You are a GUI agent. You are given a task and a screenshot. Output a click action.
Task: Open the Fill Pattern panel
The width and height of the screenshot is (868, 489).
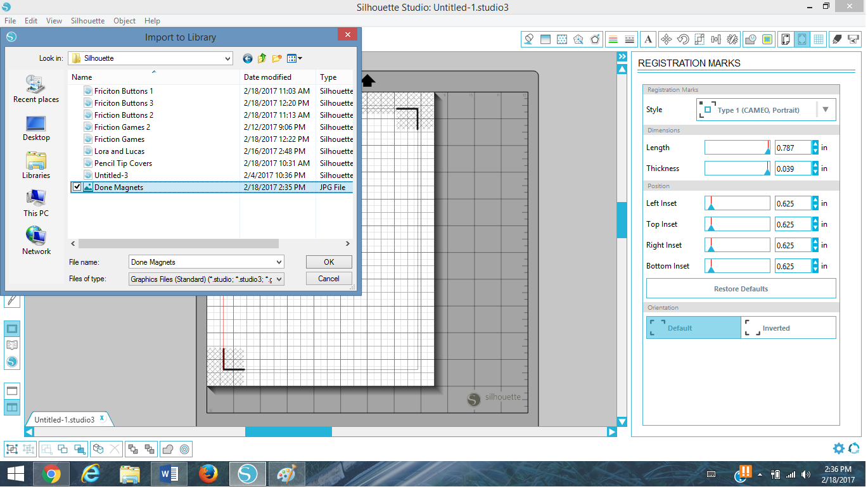[x=561, y=39]
